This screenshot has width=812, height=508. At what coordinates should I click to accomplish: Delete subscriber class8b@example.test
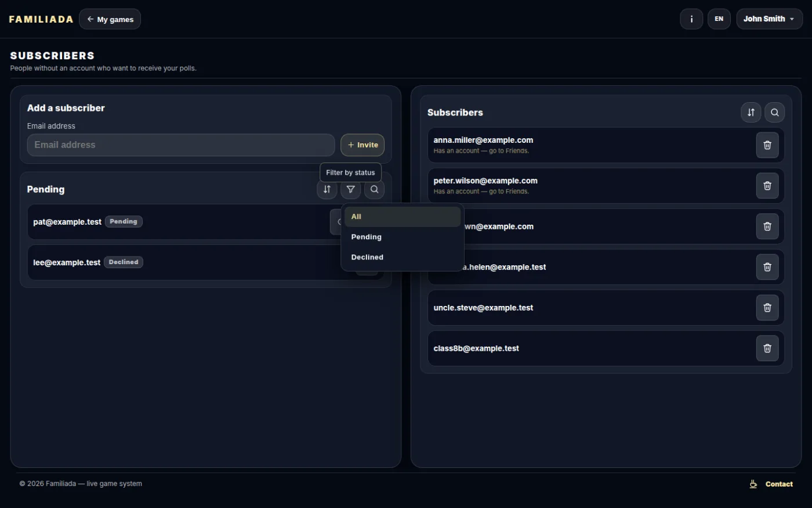click(767, 348)
